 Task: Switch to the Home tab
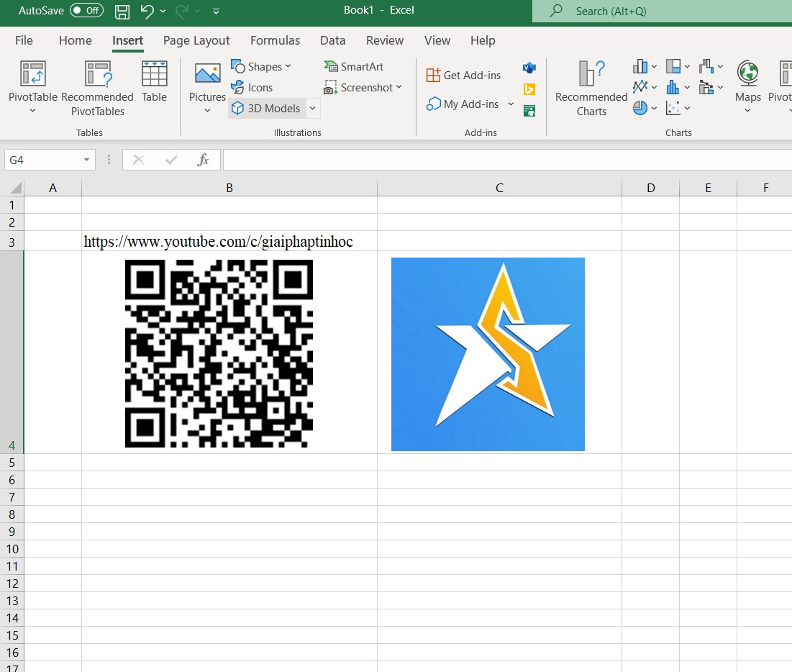76,40
